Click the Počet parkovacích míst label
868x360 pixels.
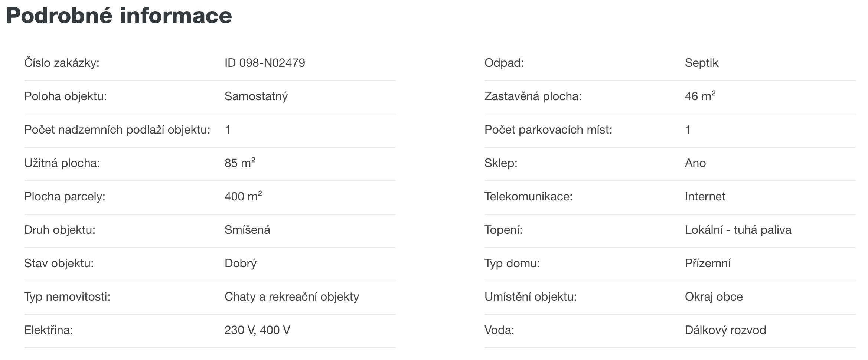pos(548,130)
